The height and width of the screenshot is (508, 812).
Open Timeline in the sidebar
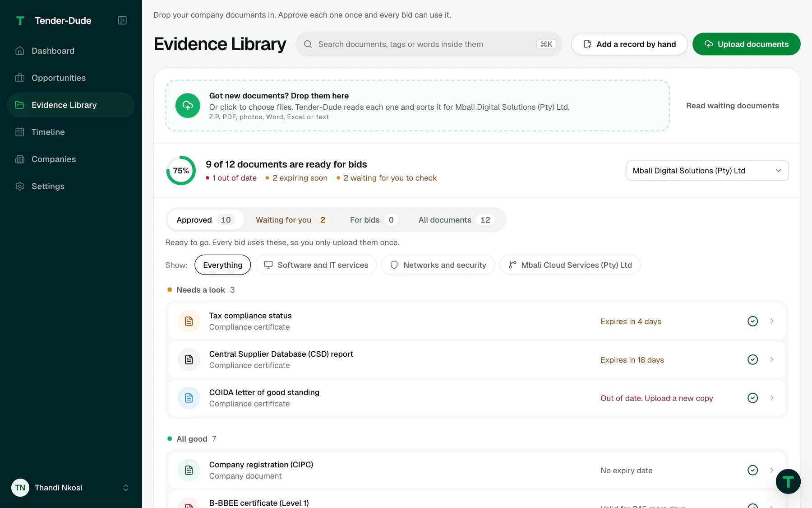(71, 132)
